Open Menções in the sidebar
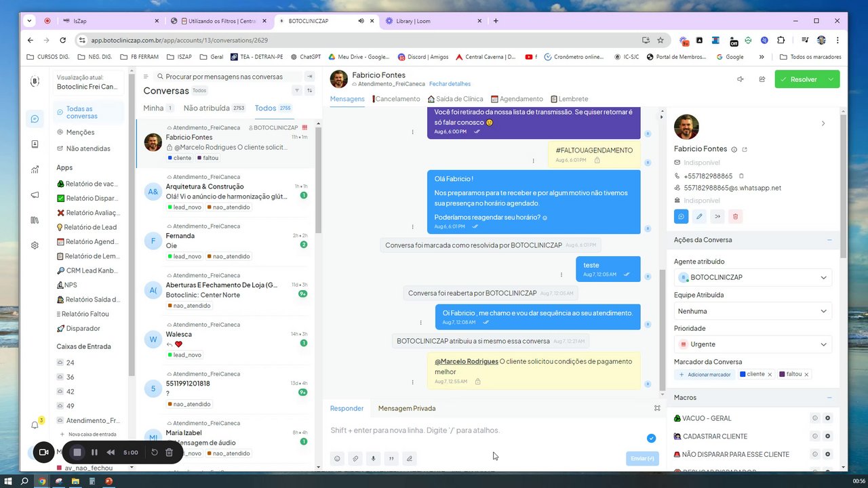This screenshot has height=488, width=868. (80, 132)
